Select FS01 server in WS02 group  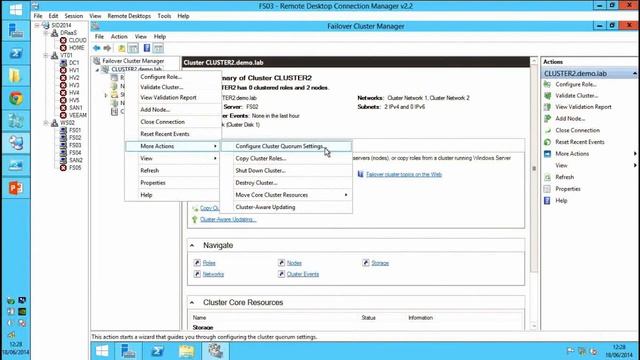(x=75, y=130)
